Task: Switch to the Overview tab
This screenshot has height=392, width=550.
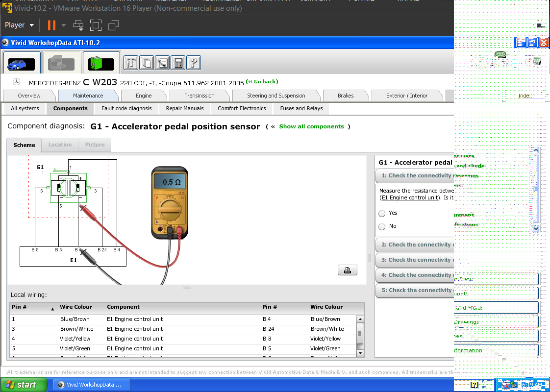Action: pos(29,96)
